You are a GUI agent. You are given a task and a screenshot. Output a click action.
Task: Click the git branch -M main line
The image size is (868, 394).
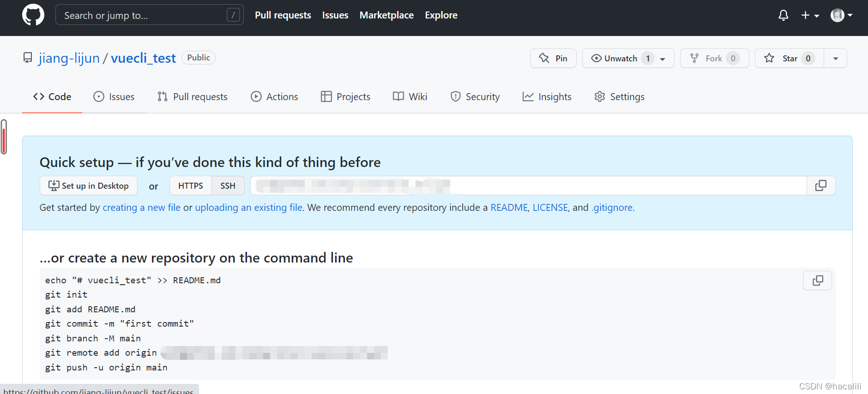pyautogui.click(x=93, y=338)
